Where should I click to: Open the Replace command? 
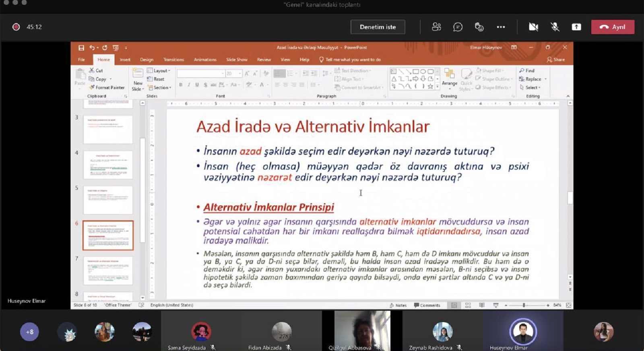pyautogui.click(x=530, y=79)
